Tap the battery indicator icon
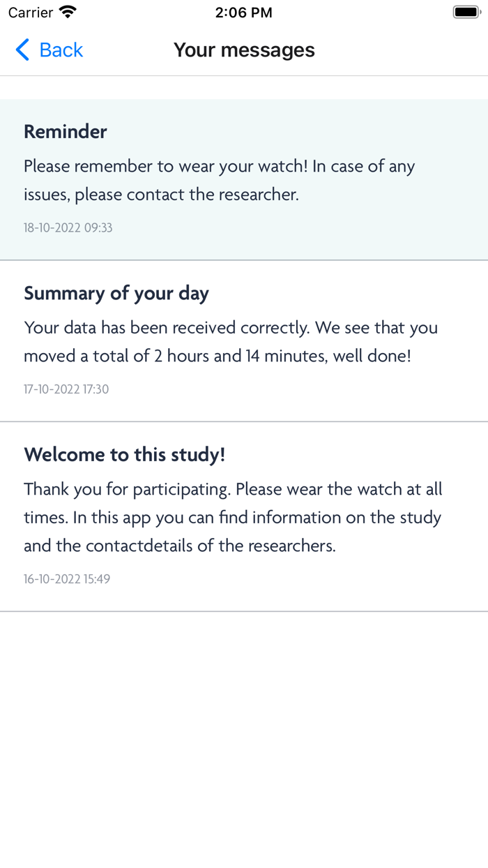488x868 pixels. click(x=466, y=11)
